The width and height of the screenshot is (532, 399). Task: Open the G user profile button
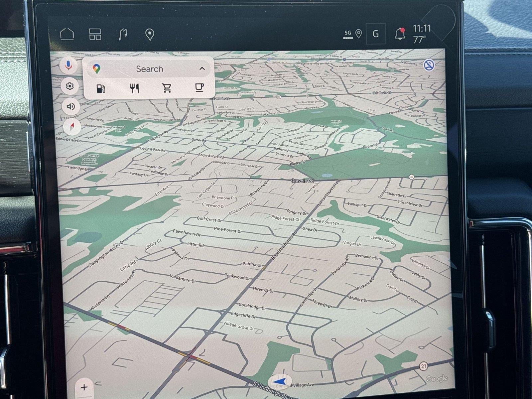click(376, 34)
